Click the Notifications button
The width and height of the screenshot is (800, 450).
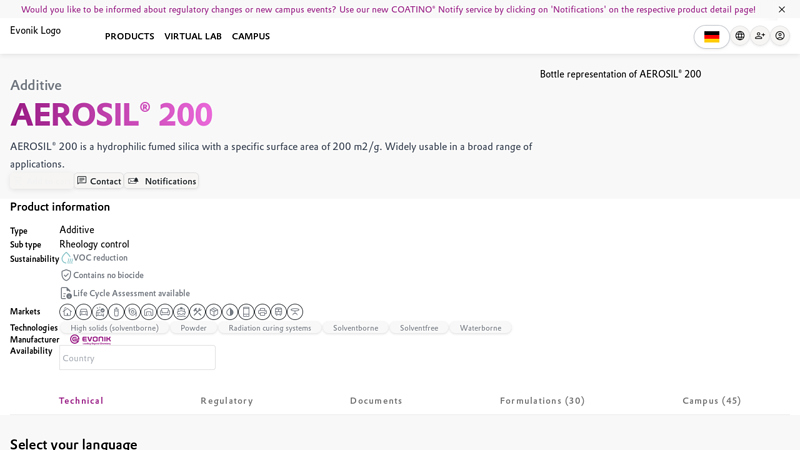click(x=162, y=181)
